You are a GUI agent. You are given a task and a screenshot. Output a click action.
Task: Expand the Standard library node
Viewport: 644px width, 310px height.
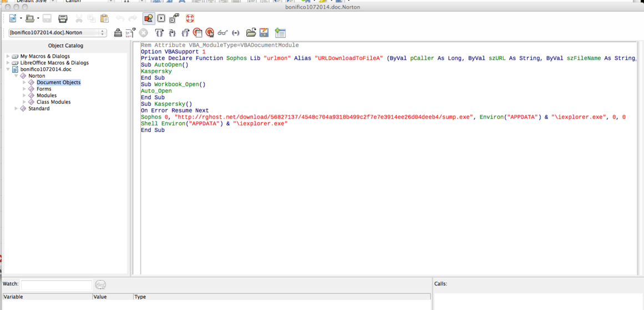tap(16, 109)
